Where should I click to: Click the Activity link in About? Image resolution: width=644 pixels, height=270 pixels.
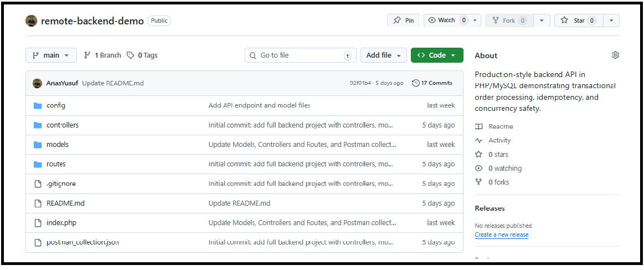(499, 140)
